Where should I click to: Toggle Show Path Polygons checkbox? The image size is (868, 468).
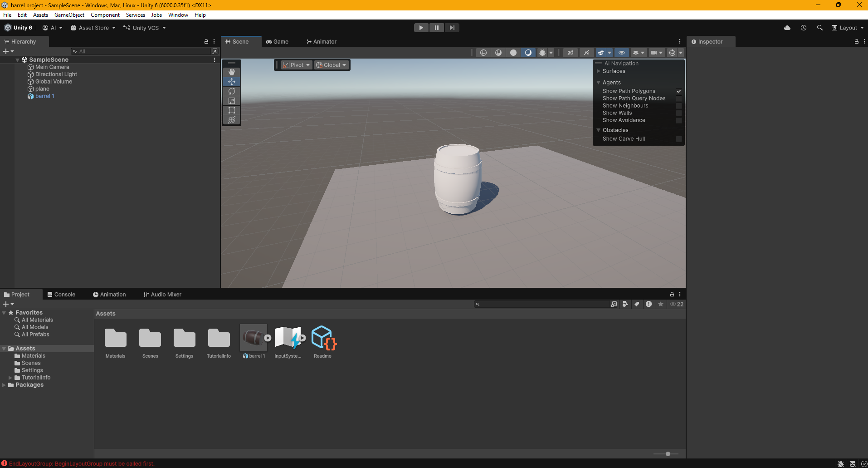pos(679,91)
